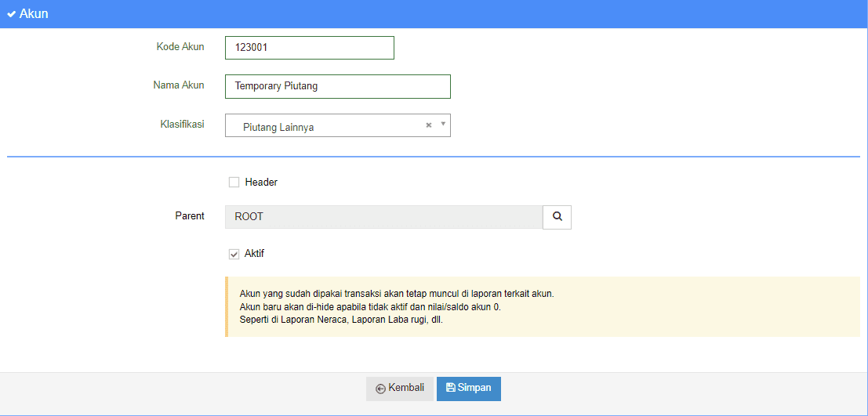Click the Akun header title
This screenshot has height=416, width=868.
pyautogui.click(x=34, y=14)
